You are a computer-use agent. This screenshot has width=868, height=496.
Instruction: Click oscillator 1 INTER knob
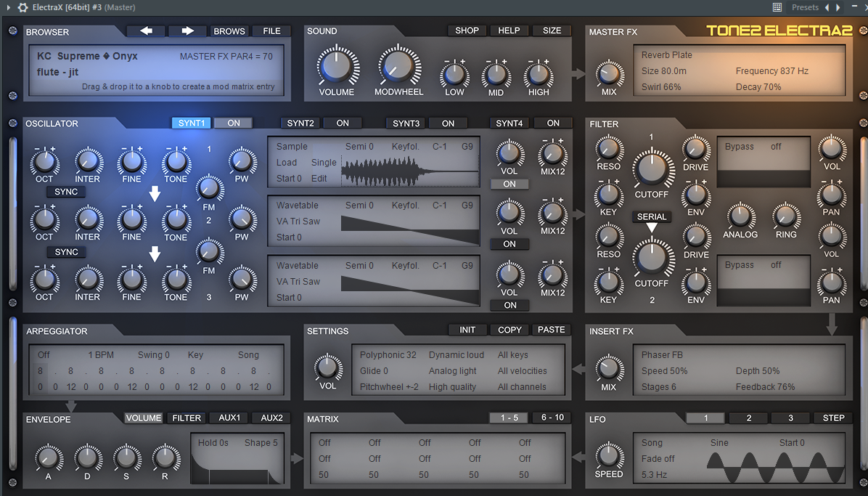(x=88, y=162)
